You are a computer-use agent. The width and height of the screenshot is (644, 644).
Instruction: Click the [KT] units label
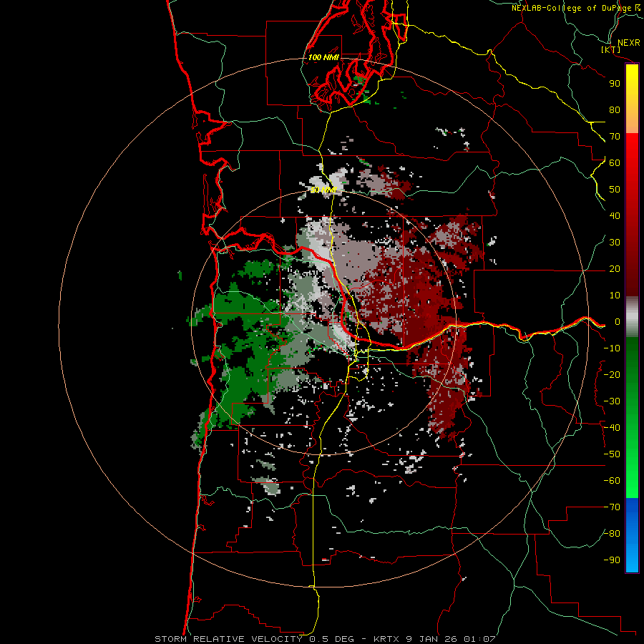click(611, 49)
